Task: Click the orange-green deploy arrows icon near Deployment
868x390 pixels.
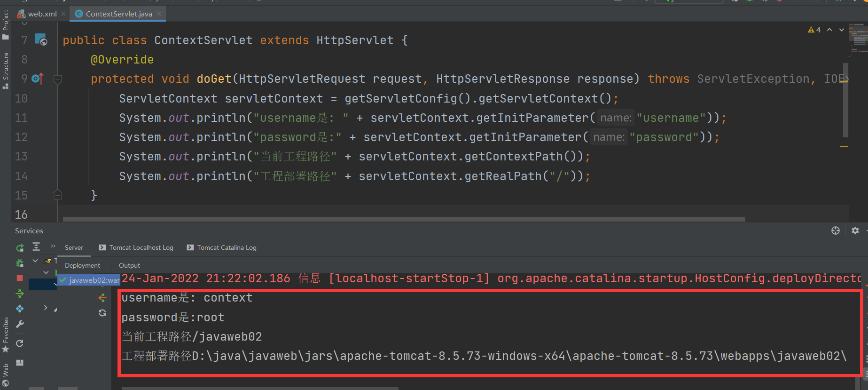Action: 102,297
